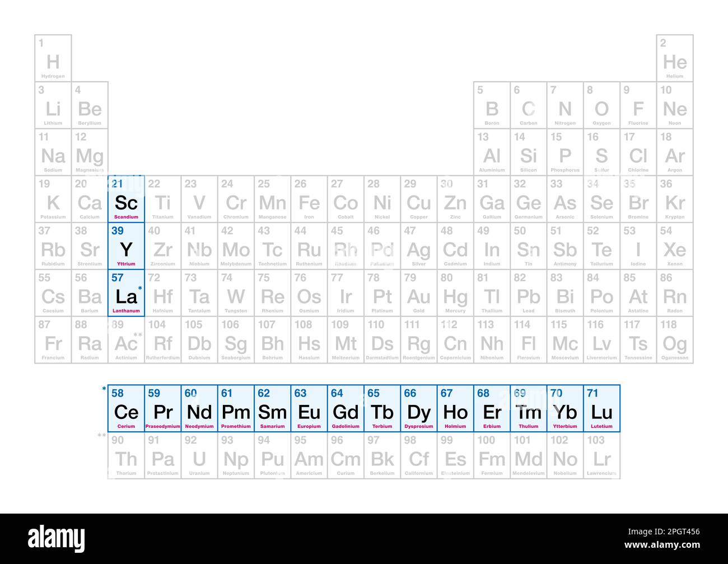This screenshot has width=728, height=564.
Task: Select the Cerium (Ce) cell
Action: (x=126, y=408)
